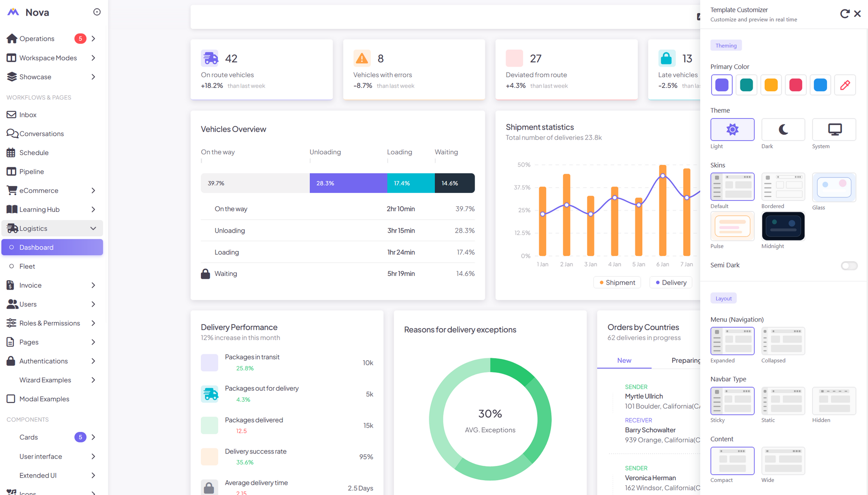This screenshot has height=495, width=868.
Task: Click the Workspace Modes layout icon
Action: coord(11,58)
